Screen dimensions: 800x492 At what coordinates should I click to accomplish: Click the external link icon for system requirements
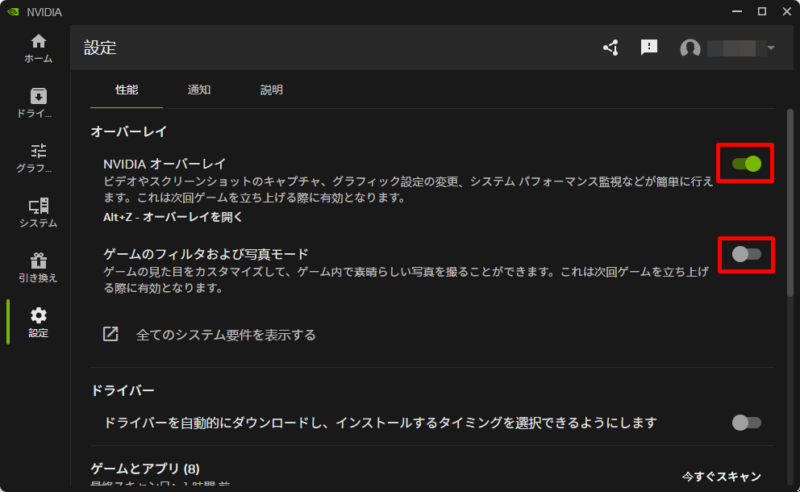(x=111, y=334)
